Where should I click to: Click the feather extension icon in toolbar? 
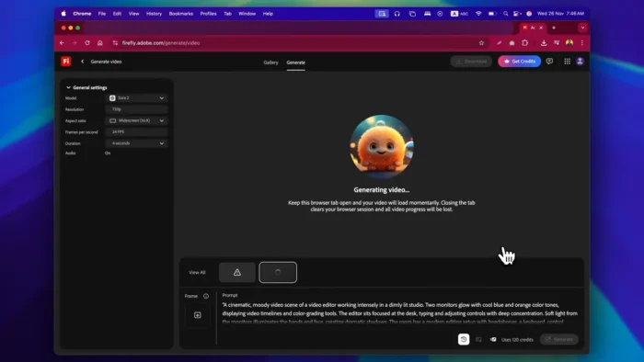[499, 43]
